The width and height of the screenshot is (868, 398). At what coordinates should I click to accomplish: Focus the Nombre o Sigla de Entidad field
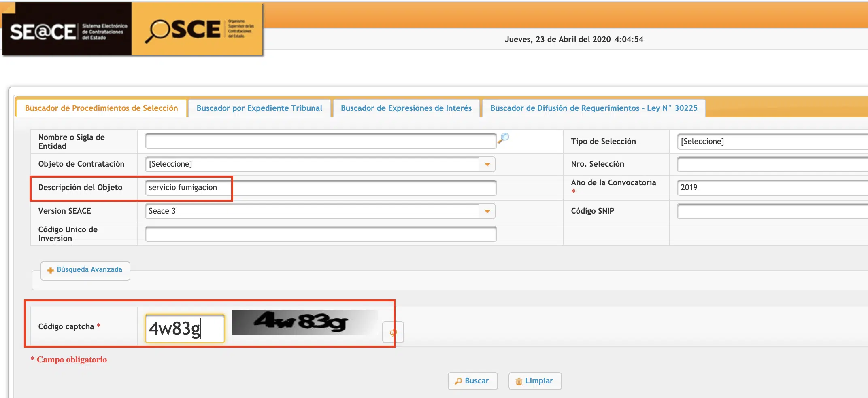321,141
